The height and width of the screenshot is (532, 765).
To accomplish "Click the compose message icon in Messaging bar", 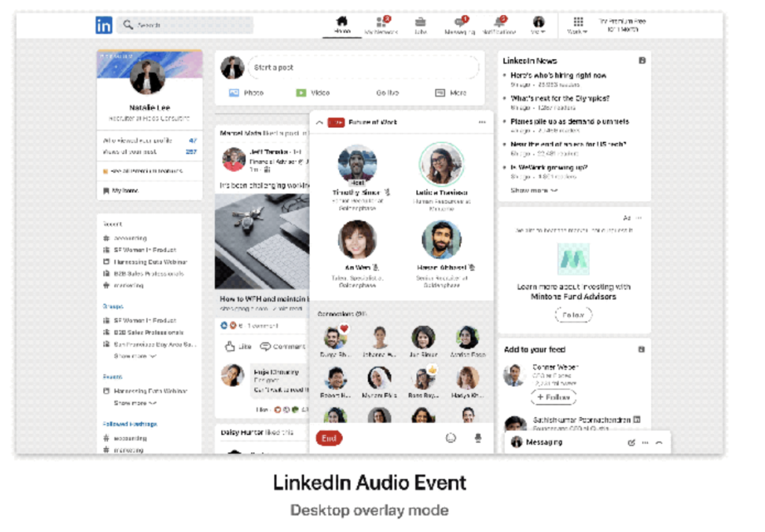I will tap(631, 442).
